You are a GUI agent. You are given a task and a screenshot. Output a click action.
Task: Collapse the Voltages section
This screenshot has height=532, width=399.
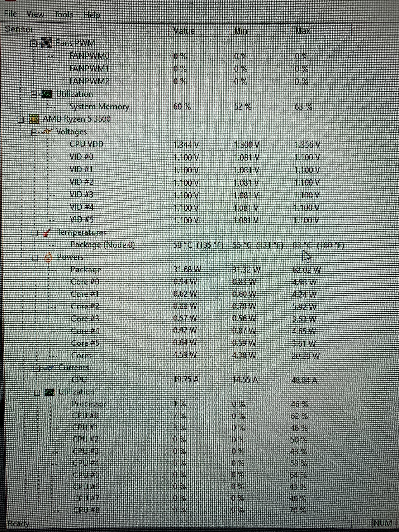point(34,132)
